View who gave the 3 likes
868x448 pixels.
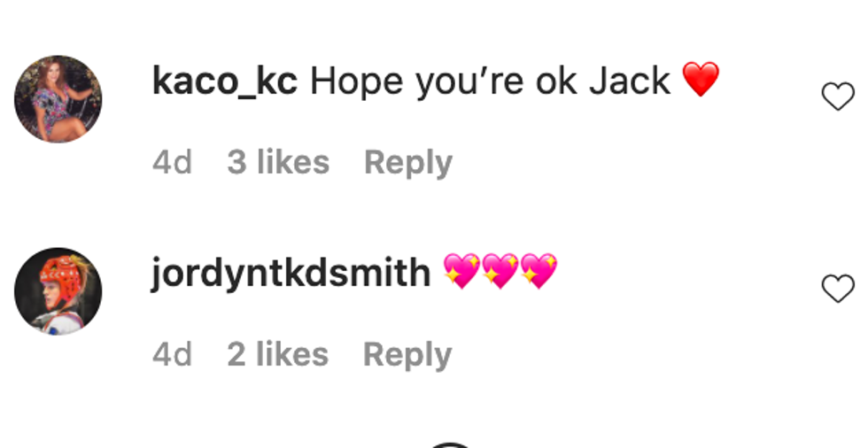[x=278, y=162]
